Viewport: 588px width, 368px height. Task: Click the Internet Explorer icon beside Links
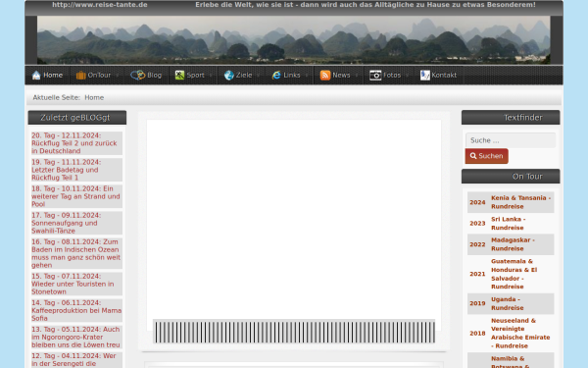click(276, 76)
